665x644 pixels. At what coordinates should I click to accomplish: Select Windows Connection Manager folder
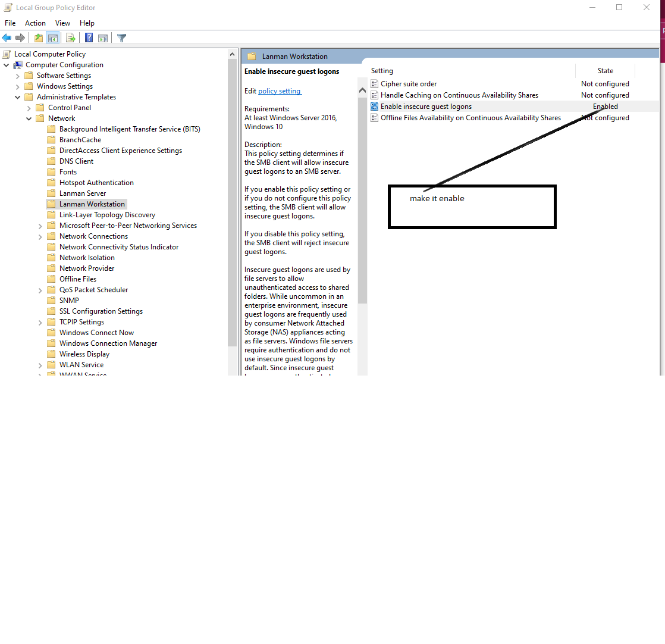pos(108,343)
